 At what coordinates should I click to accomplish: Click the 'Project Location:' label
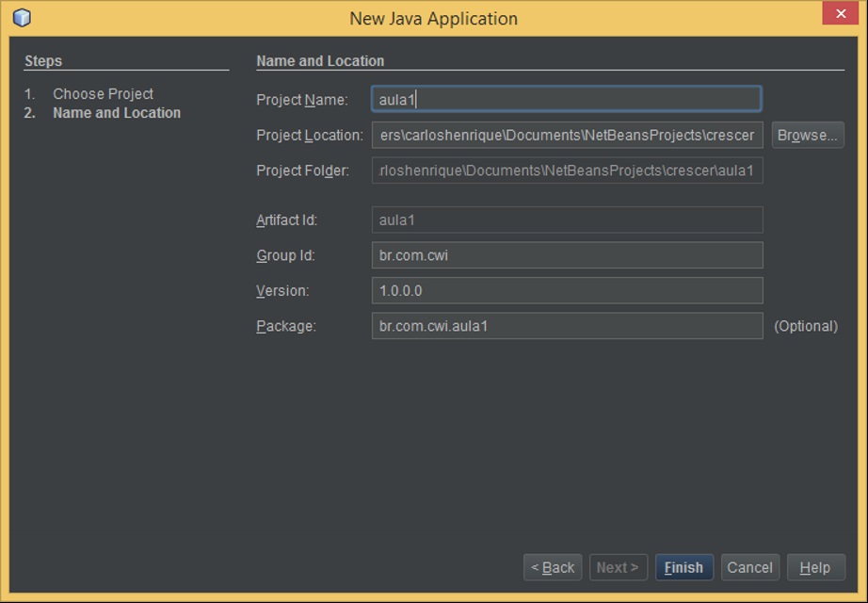click(310, 136)
